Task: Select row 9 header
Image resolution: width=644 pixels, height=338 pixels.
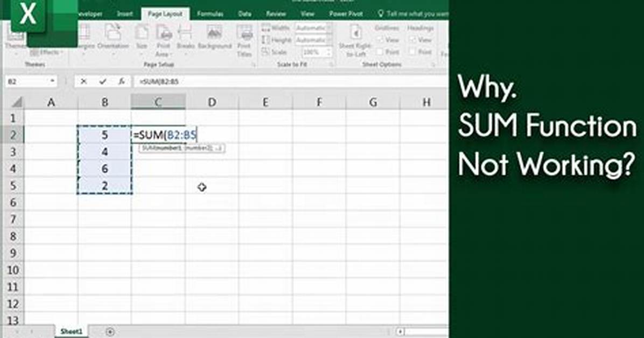Action: click(13, 253)
